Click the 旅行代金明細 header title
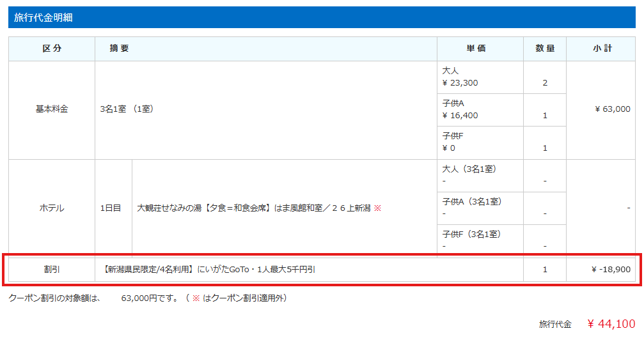 coord(43,18)
